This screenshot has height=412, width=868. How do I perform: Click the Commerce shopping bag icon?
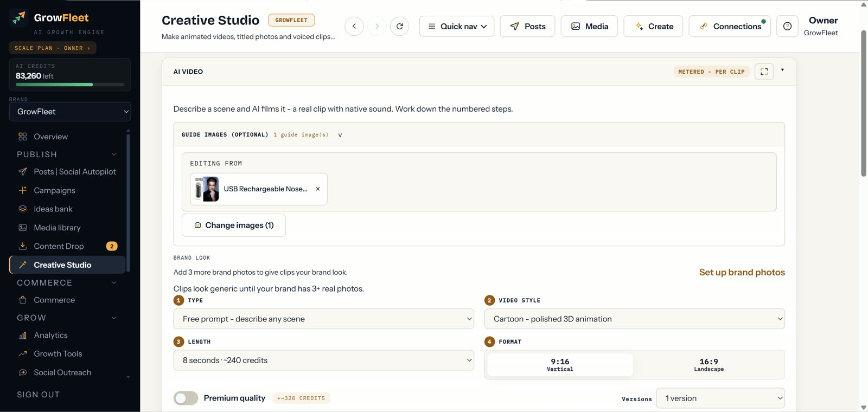23,300
